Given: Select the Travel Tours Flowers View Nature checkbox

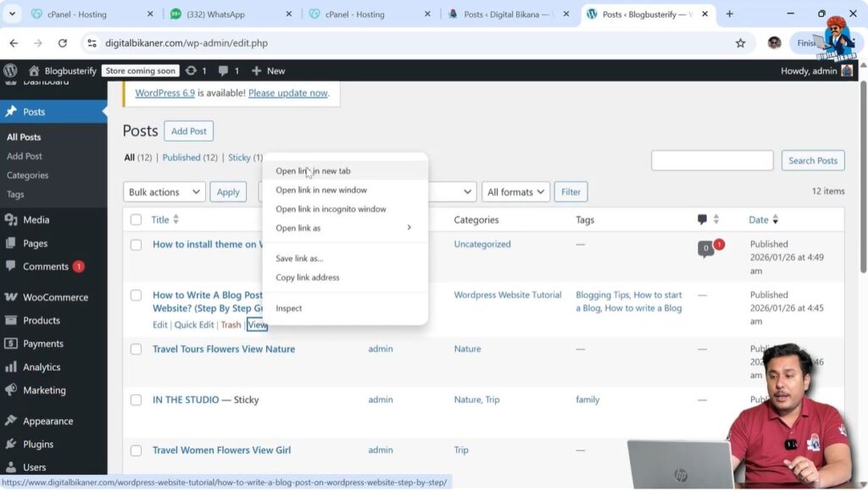Looking at the screenshot, I should click(x=136, y=349).
